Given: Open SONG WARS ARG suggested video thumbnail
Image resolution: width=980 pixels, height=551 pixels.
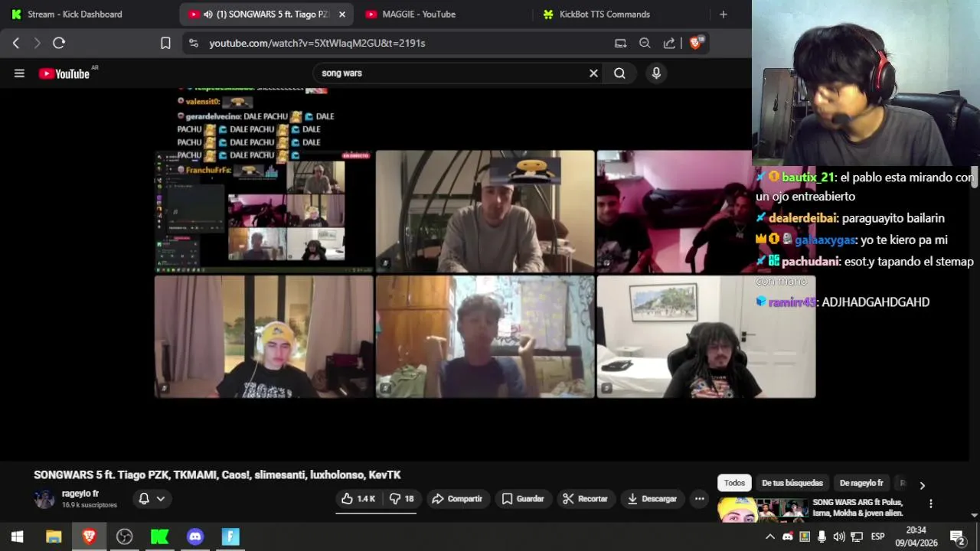Looking at the screenshot, I should coord(763,510).
